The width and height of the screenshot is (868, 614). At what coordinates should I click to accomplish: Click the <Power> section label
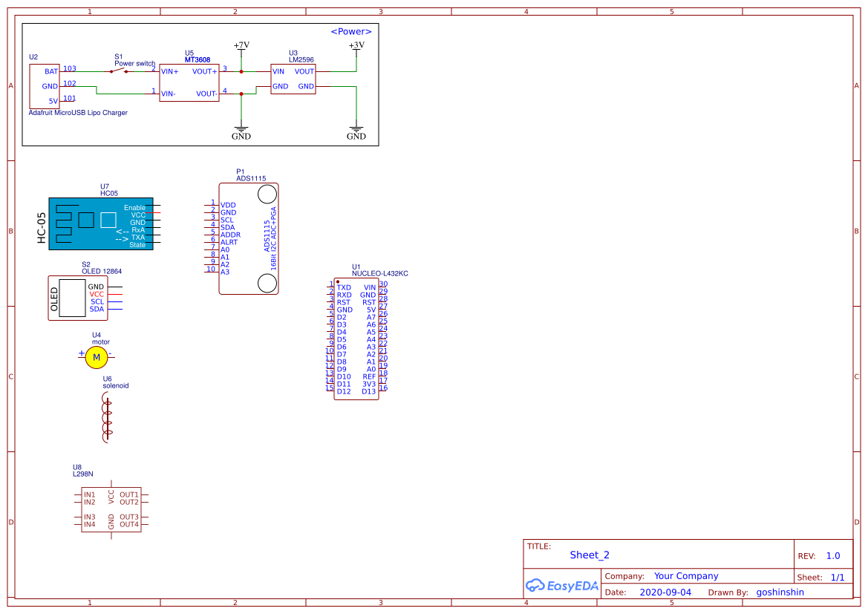point(351,32)
